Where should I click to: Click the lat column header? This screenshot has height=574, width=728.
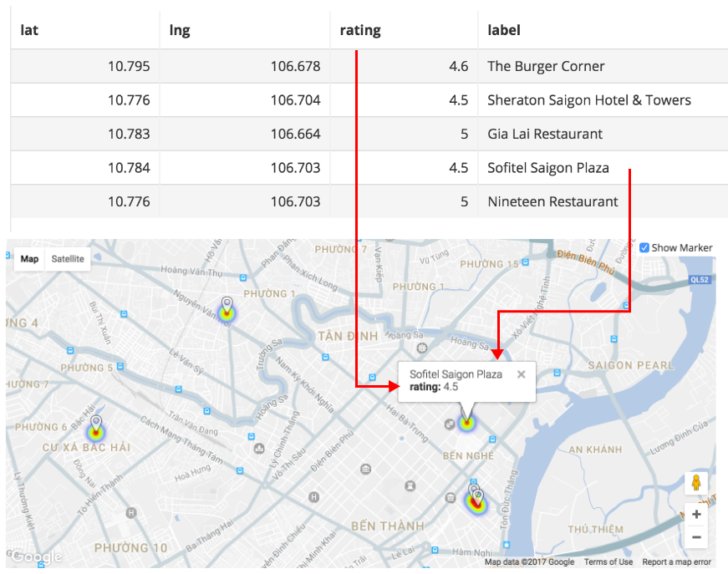[30, 30]
